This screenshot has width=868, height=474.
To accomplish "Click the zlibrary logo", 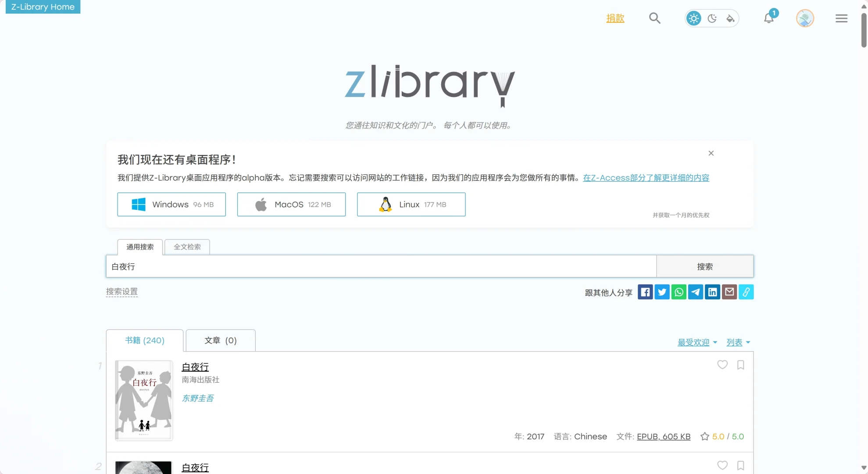I will tap(429, 85).
